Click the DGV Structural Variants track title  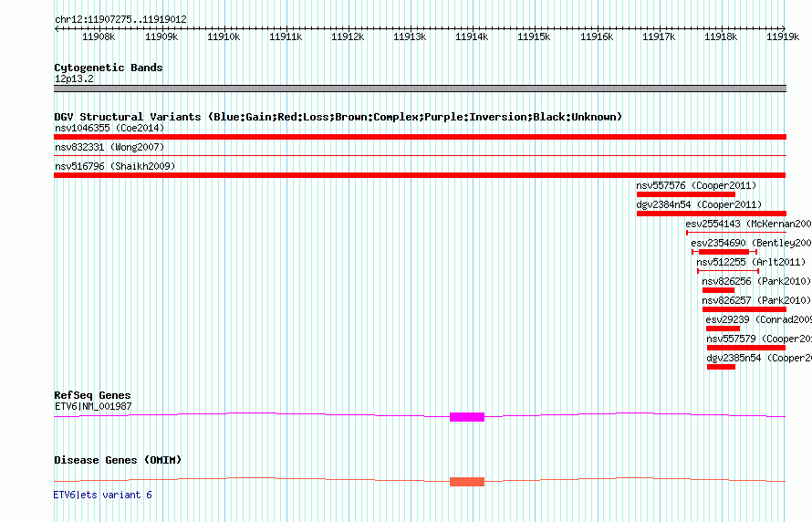338,117
